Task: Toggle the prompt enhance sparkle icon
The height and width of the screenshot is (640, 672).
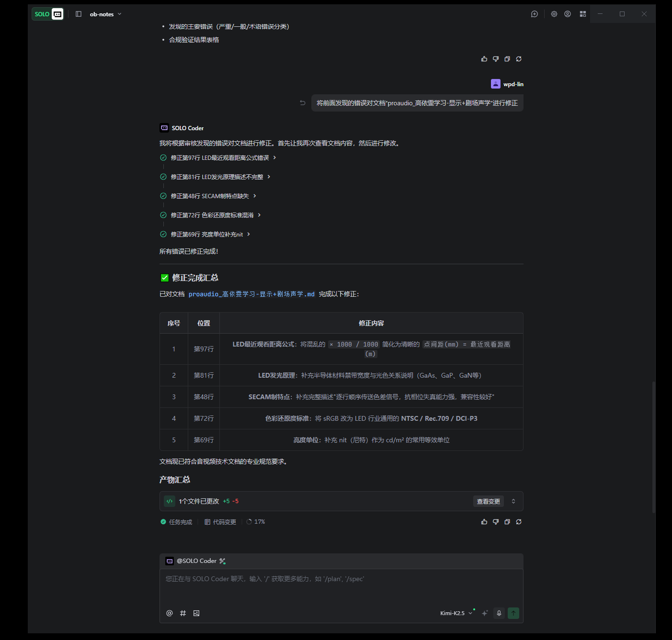Action: coord(485,613)
